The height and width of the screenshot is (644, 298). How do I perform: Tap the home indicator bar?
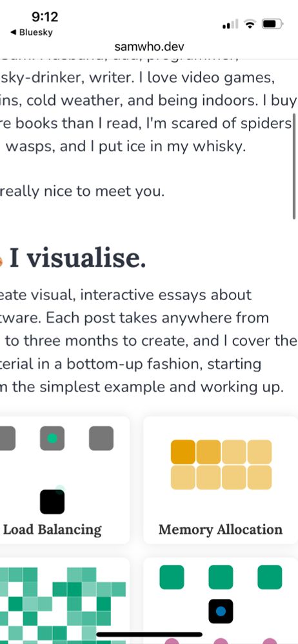[150, 634]
